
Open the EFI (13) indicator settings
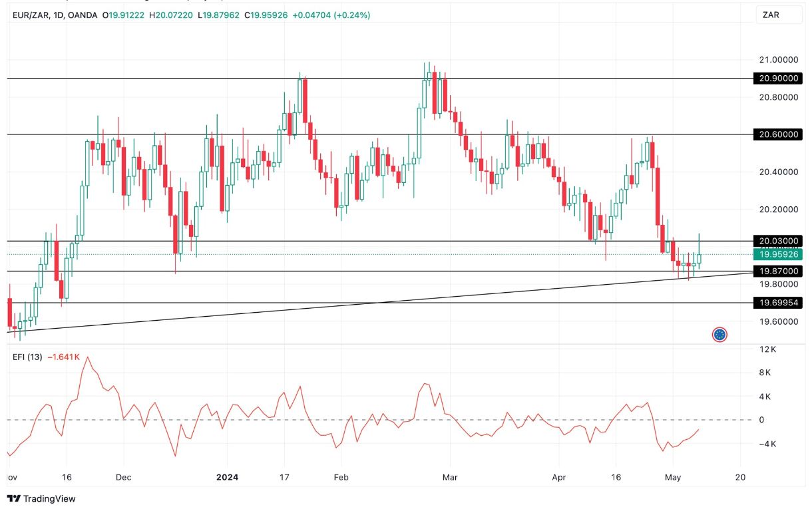point(28,357)
